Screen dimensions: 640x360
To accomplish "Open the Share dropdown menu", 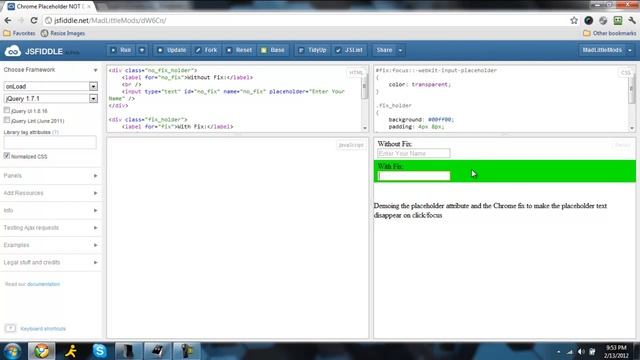I will click(x=389, y=50).
